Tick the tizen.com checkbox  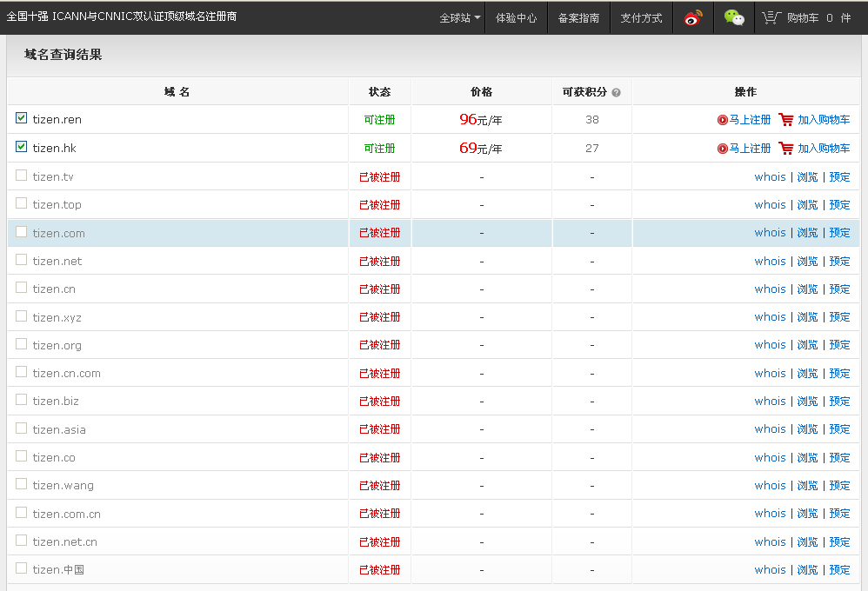coord(21,232)
